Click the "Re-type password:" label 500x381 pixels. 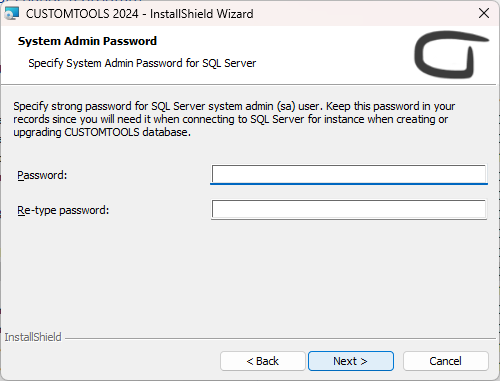click(x=63, y=210)
